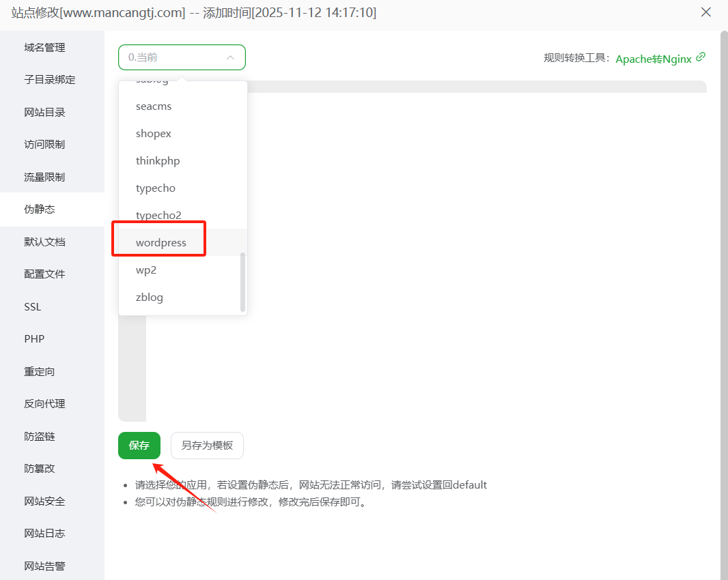Close the site modification dialog

pos(706,12)
